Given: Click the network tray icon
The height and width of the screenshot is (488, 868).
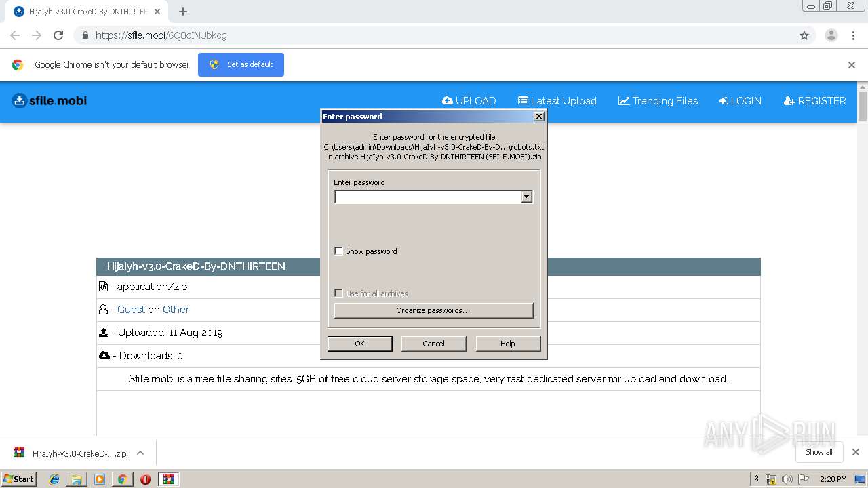Looking at the screenshot, I should coord(771,479).
